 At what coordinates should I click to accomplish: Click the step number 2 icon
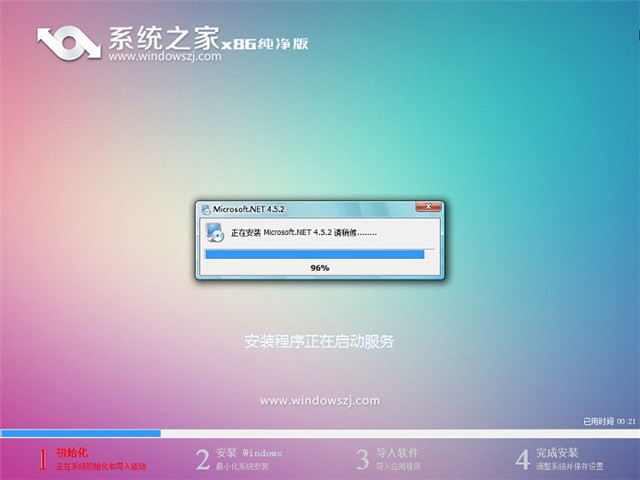point(203,459)
